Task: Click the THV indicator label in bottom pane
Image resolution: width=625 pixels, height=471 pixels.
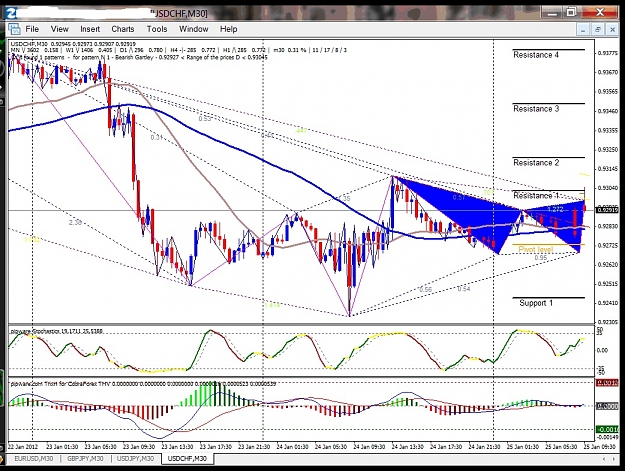Action: [143, 384]
